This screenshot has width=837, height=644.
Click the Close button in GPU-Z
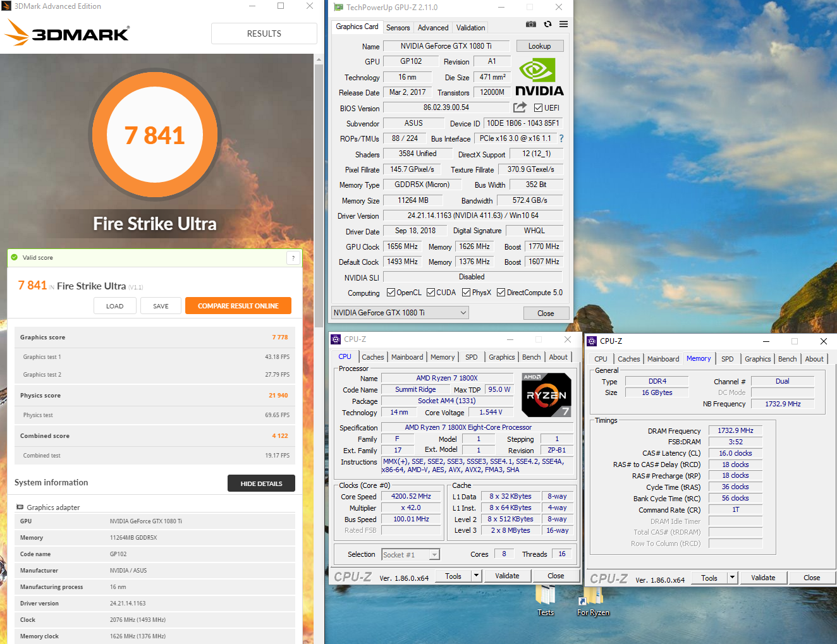tap(546, 313)
